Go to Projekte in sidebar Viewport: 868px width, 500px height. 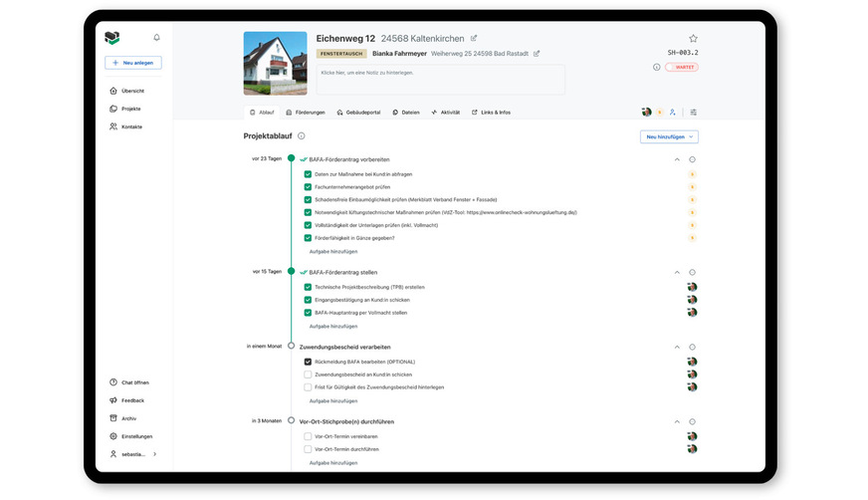point(125,110)
